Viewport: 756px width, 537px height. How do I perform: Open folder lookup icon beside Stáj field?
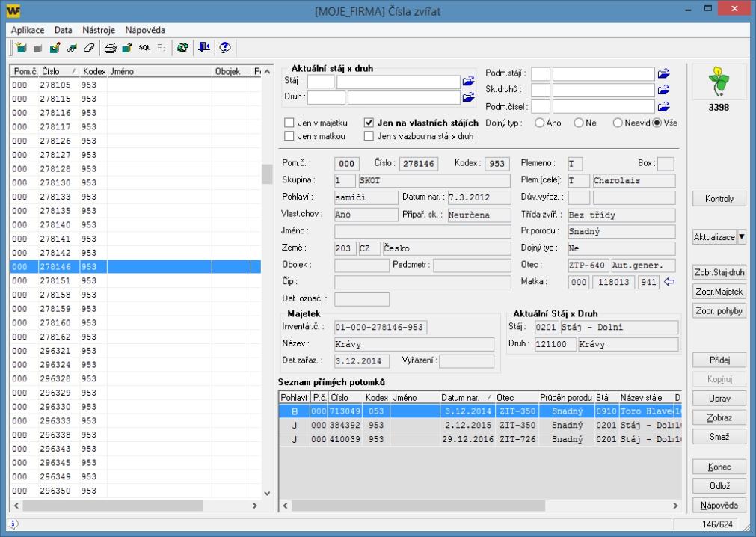(x=469, y=81)
